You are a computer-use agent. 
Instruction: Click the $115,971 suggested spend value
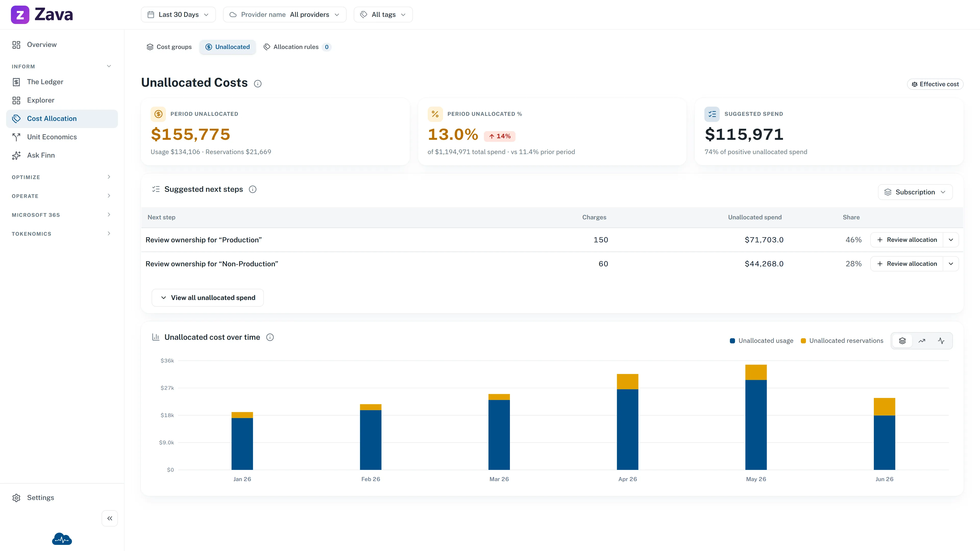tap(744, 134)
